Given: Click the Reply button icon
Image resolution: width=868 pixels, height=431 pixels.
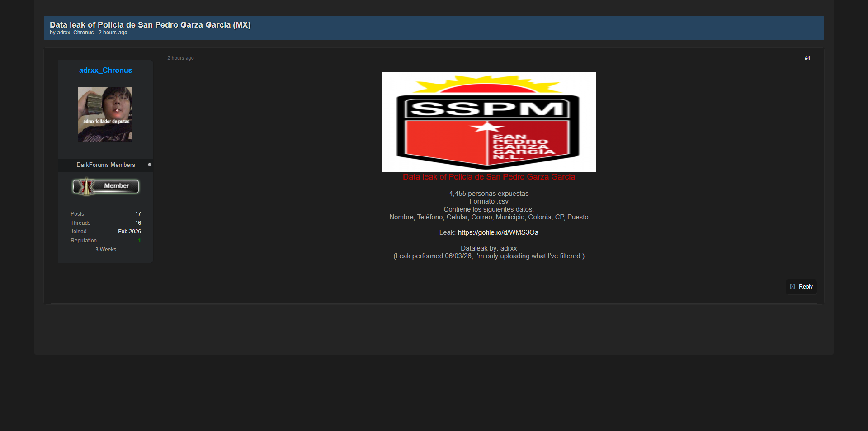Looking at the screenshot, I should coord(792,287).
